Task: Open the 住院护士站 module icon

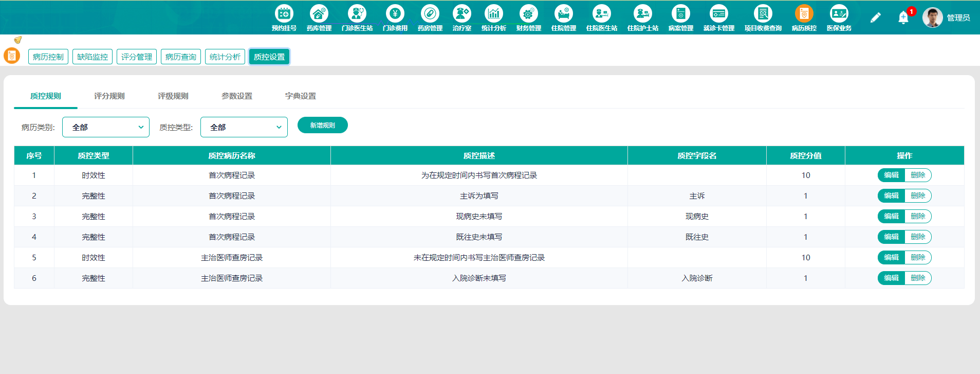Action: [x=643, y=14]
